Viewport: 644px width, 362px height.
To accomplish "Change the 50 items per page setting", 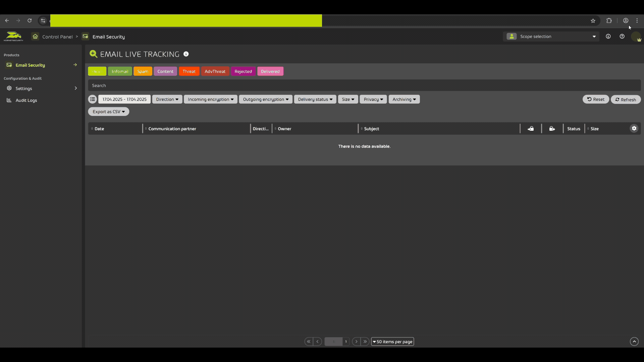I will pyautogui.click(x=392, y=342).
